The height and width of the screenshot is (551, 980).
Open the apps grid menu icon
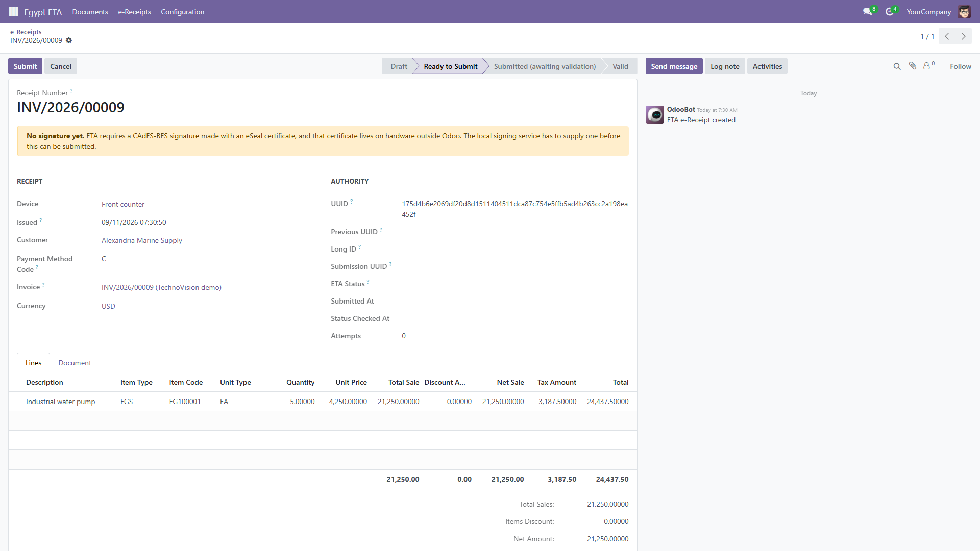pyautogui.click(x=14, y=11)
